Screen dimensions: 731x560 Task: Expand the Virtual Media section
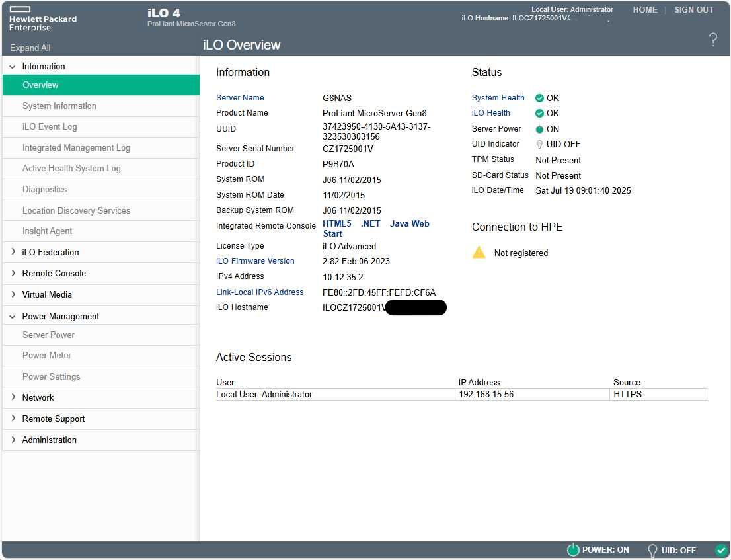(13, 294)
